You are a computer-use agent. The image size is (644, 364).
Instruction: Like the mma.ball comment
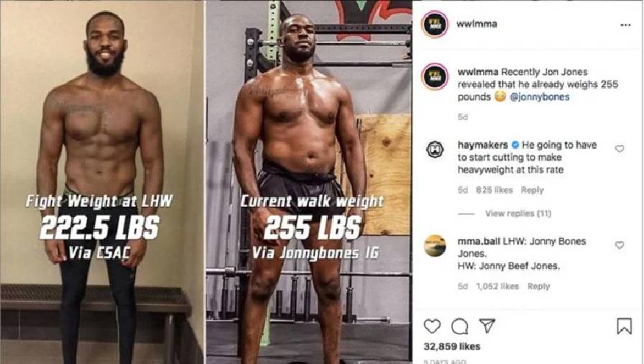(620, 245)
